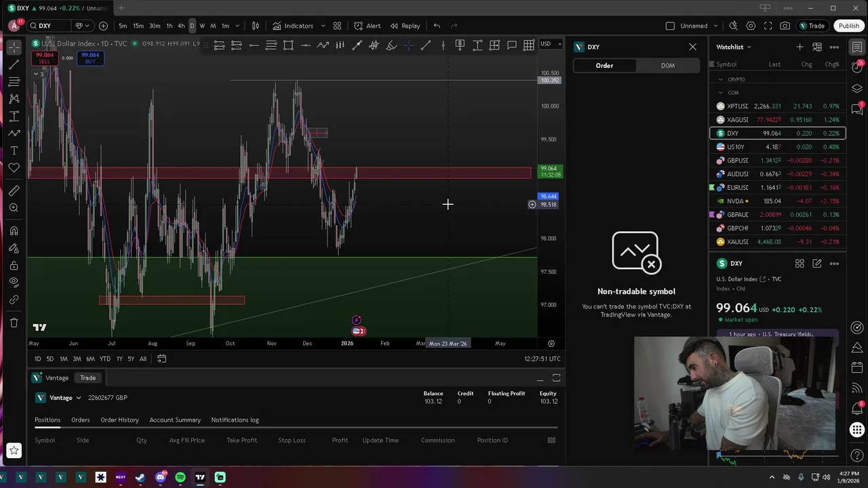Select rectangle shape in floating drawing toolbar
The image size is (868, 488).
point(288,45)
